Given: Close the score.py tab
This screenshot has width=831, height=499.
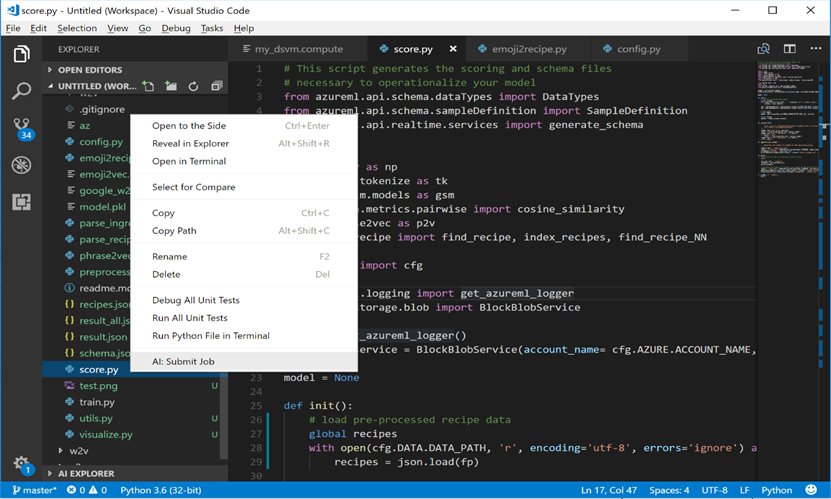Looking at the screenshot, I should pos(453,49).
